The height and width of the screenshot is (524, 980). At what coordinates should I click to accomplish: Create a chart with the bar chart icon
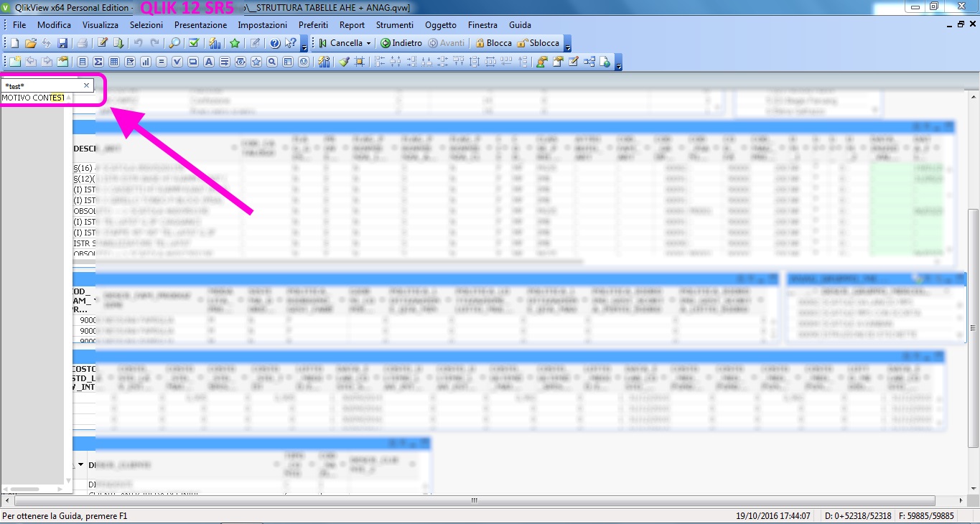(146, 62)
